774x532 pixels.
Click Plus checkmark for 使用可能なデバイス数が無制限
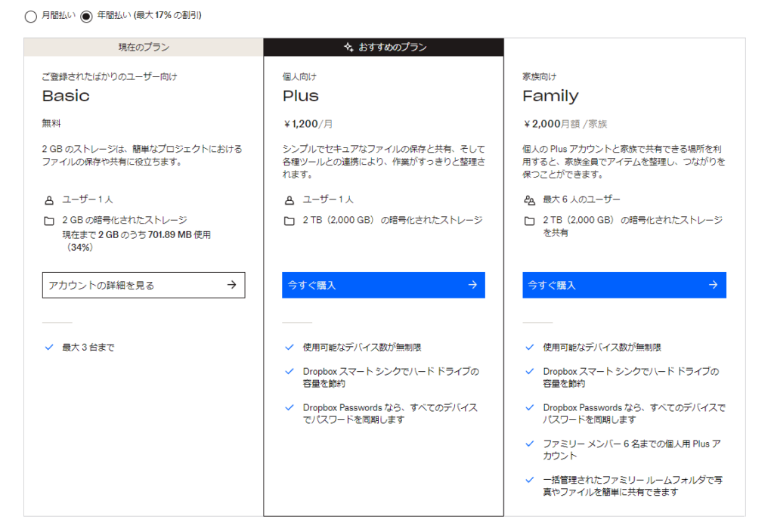pyautogui.click(x=289, y=348)
